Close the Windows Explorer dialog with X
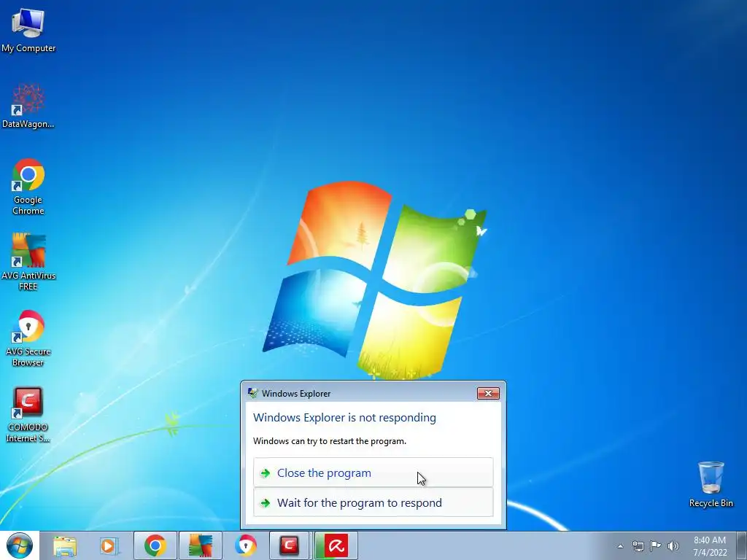Image resolution: width=747 pixels, height=560 pixels. (488, 393)
